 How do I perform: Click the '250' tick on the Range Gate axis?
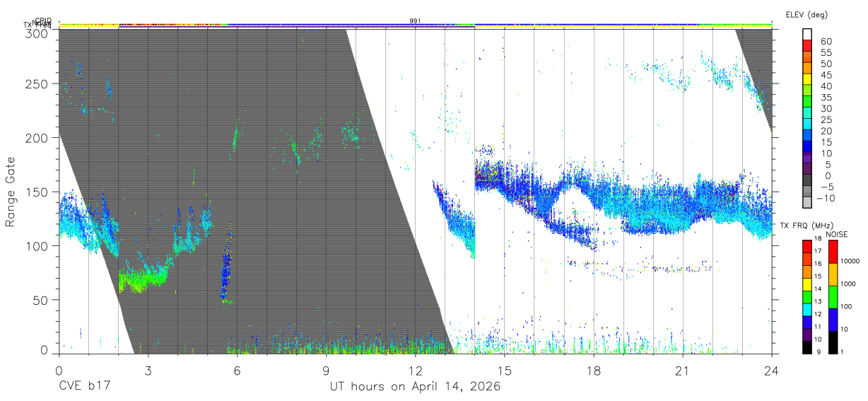pos(36,83)
